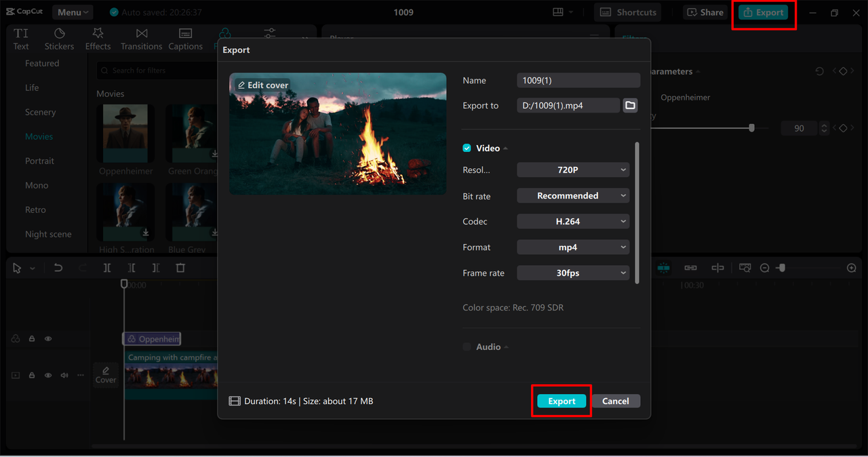Click the Undo icon
The width and height of the screenshot is (868, 457).
click(58, 268)
